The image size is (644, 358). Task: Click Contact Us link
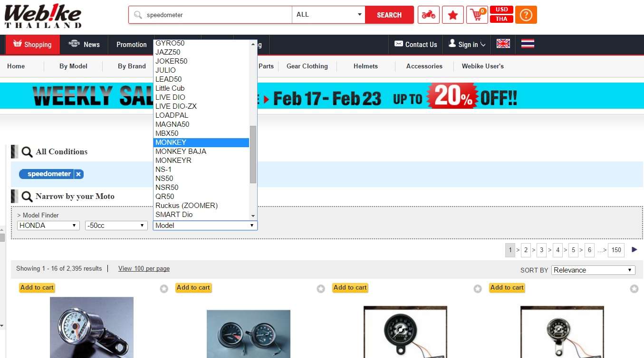click(x=416, y=44)
